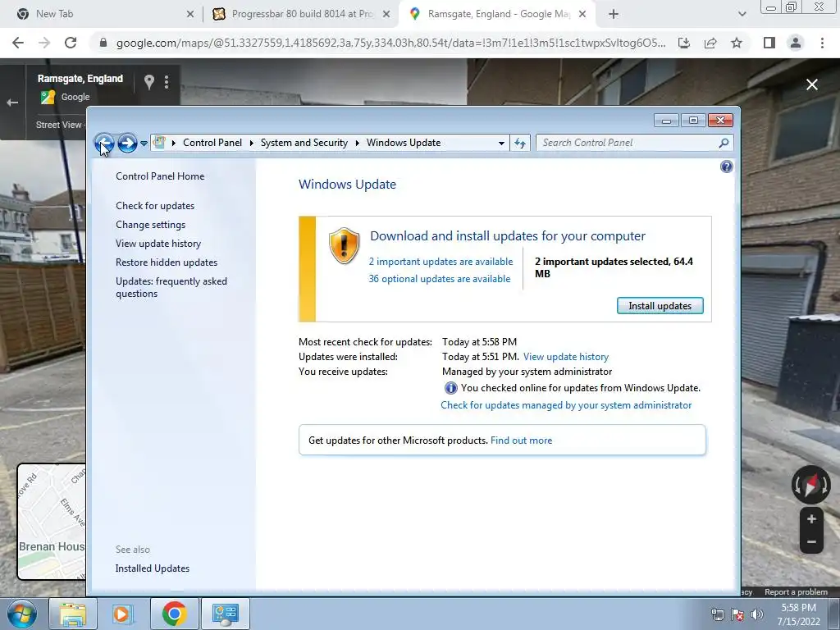Open a new Chrome tab
This screenshot has width=840, height=630.
point(614,15)
